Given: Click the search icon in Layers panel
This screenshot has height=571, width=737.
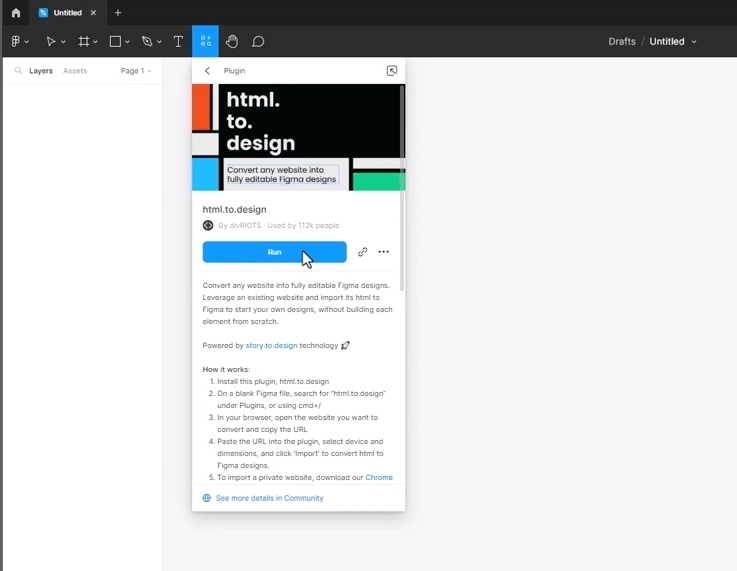Looking at the screenshot, I should (18, 70).
